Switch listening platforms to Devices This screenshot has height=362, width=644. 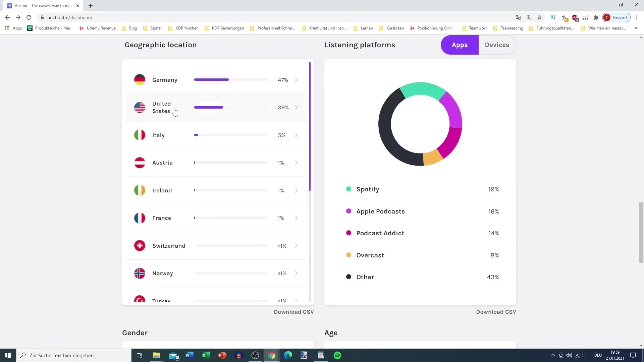coord(497,45)
